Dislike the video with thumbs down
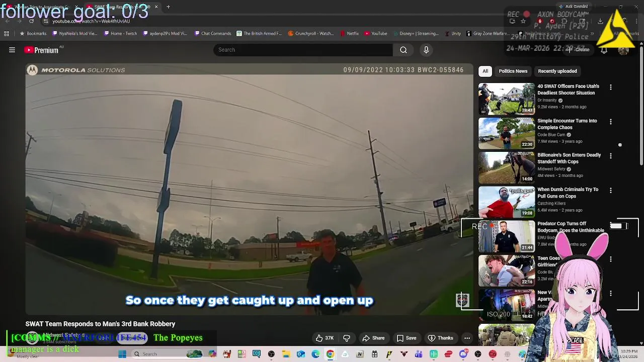This screenshot has width=644, height=362. (x=347, y=338)
